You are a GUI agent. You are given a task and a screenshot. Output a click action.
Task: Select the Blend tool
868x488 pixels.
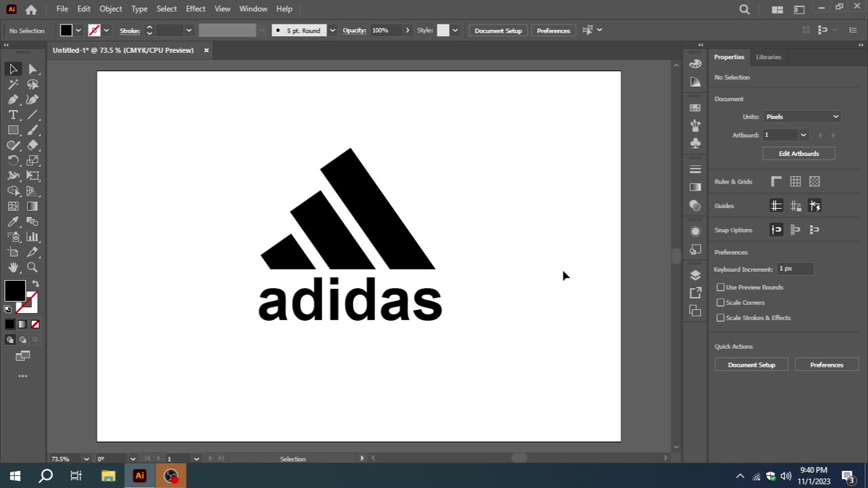pyautogui.click(x=33, y=222)
